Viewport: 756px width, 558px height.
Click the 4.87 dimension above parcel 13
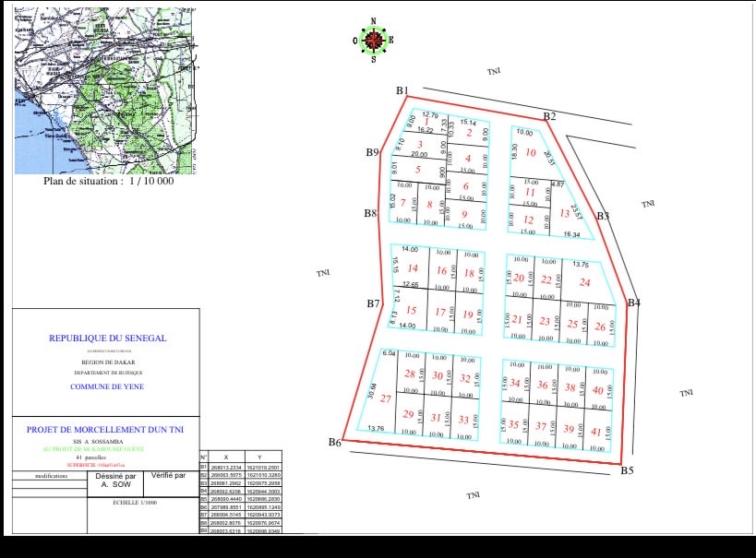(x=558, y=184)
